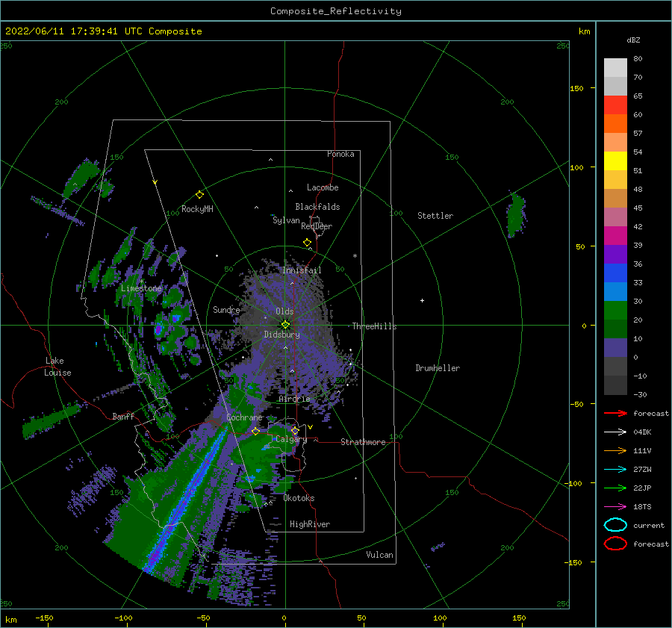The image size is (672, 628).
Task: Click the Drumheller city label
Action: coord(438,368)
